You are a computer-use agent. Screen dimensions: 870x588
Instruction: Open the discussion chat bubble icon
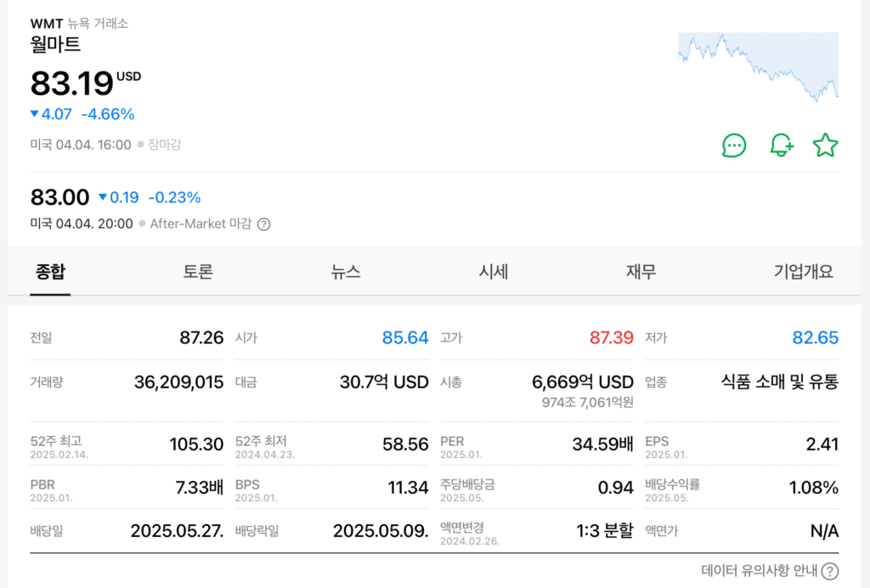(733, 145)
